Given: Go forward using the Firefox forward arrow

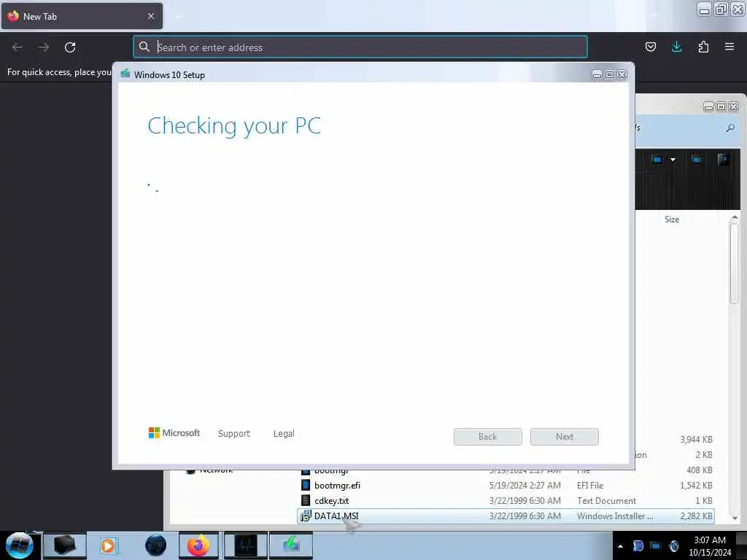Looking at the screenshot, I should (44, 47).
